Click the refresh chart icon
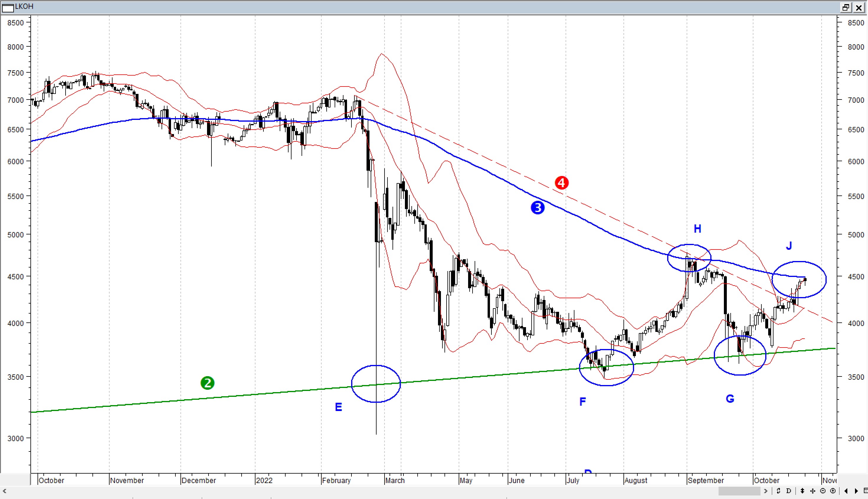Viewport: 868px width, 499px height. pos(779,491)
